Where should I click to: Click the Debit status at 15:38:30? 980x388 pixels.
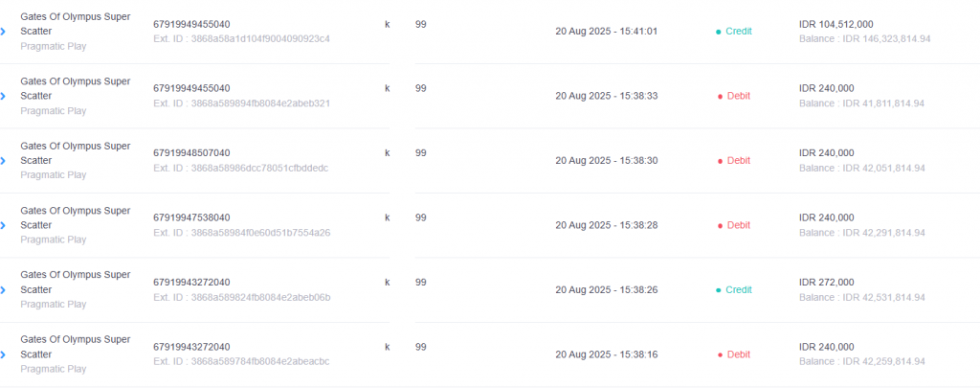[x=734, y=160]
